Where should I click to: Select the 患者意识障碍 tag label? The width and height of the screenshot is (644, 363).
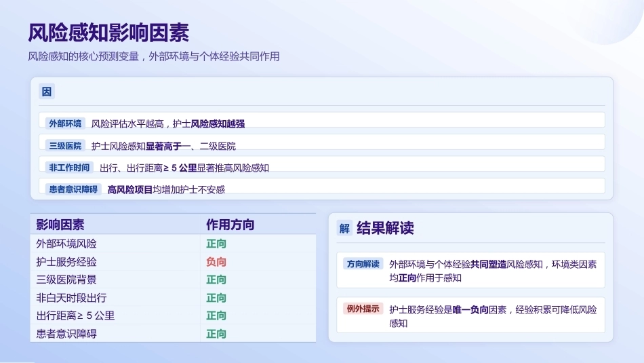coord(73,189)
